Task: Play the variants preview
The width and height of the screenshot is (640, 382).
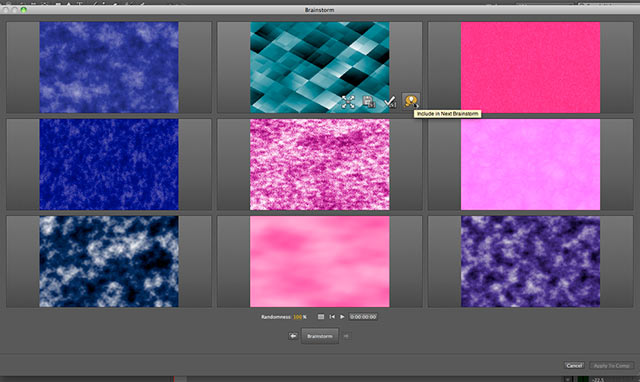Action: 342,317
